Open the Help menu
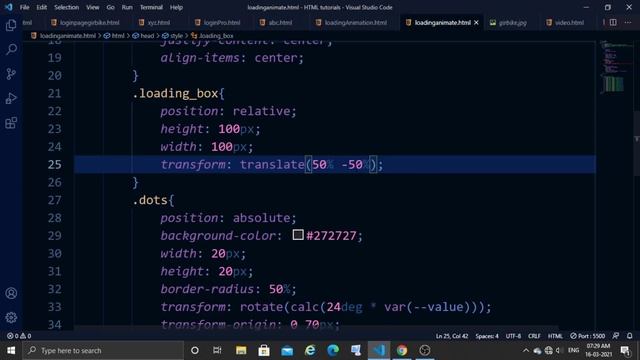The height and width of the screenshot is (360, 640). pyautogui.click(x=176, y=7)
